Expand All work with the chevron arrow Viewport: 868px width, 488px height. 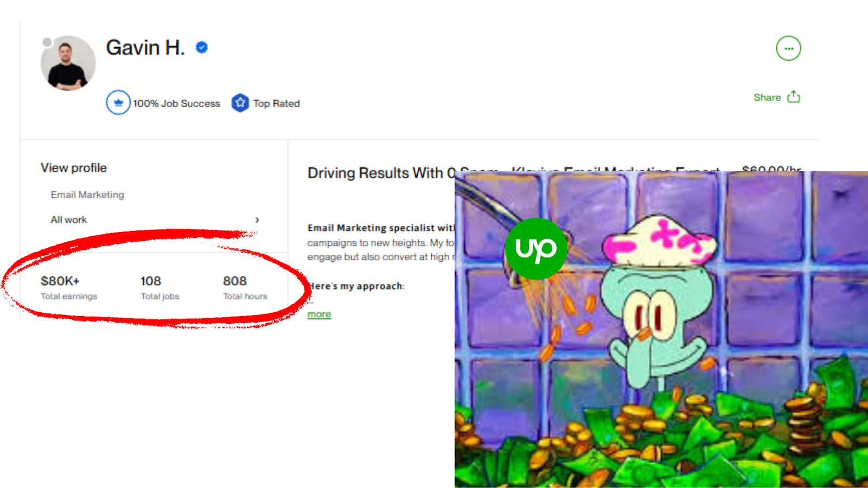tap(257, 220)
